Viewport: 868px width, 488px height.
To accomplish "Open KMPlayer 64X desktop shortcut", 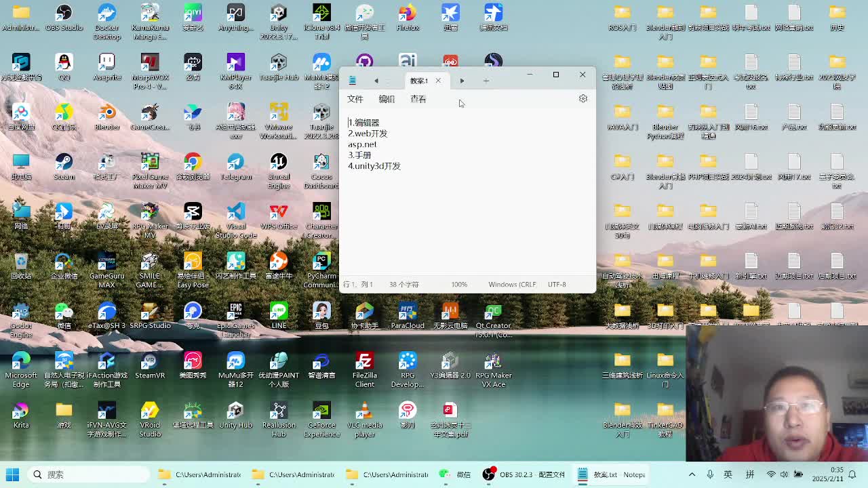I will tap(235, 71).
